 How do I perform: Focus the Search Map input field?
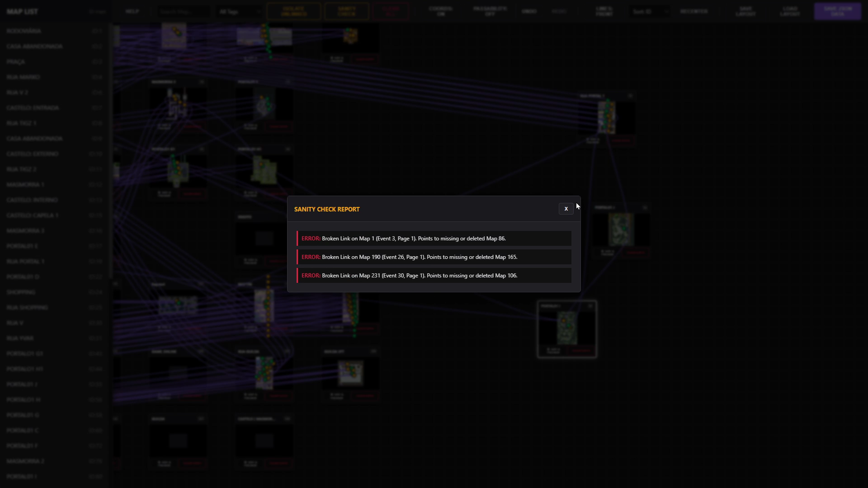click(x=183, y=11)
